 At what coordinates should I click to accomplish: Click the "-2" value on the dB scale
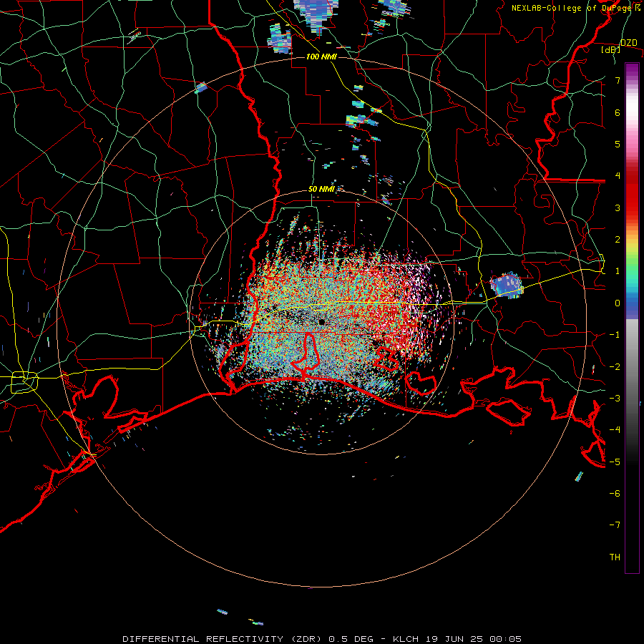tap(615, 367)
